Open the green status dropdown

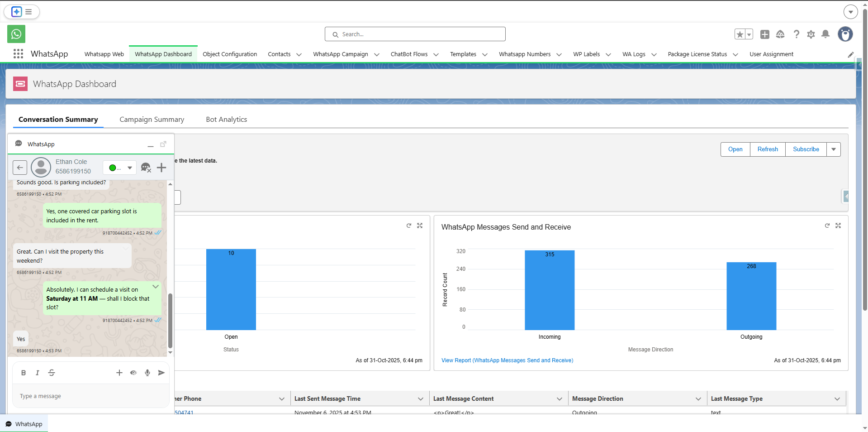120,168
